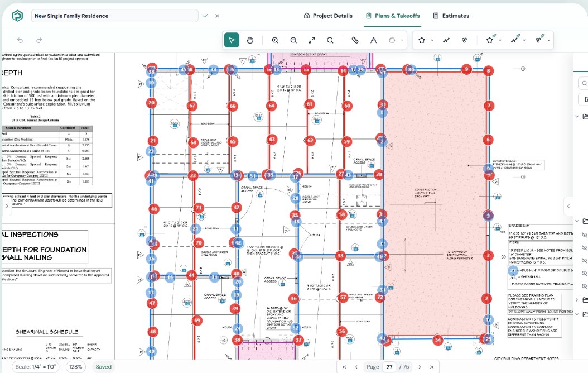The height and width of the screenshot is (373, 588).
Task: Click the red marker numbered 67
Action: coord(192,106)
